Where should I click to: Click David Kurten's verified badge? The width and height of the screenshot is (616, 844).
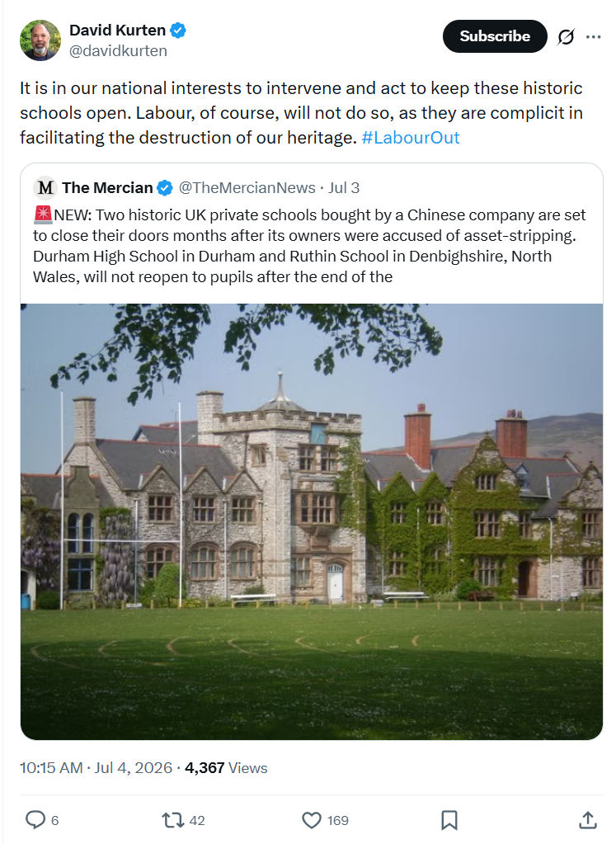pos(178,31)
